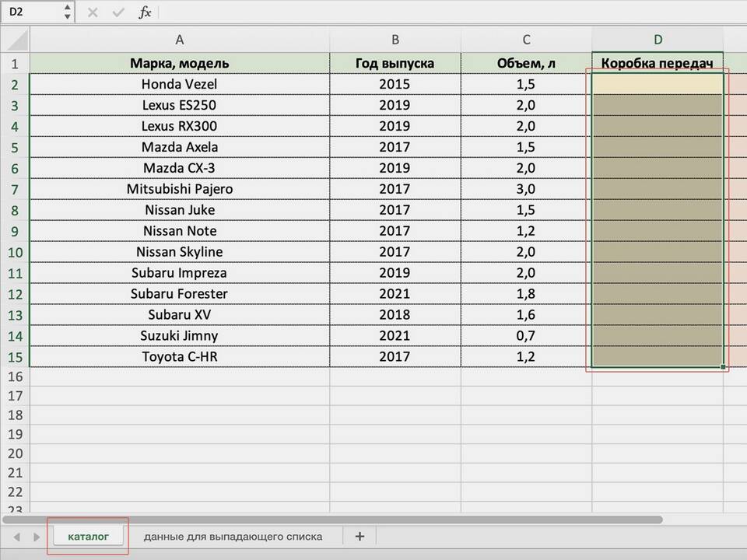Switch to the каталог sheet tab

[88, 537]
